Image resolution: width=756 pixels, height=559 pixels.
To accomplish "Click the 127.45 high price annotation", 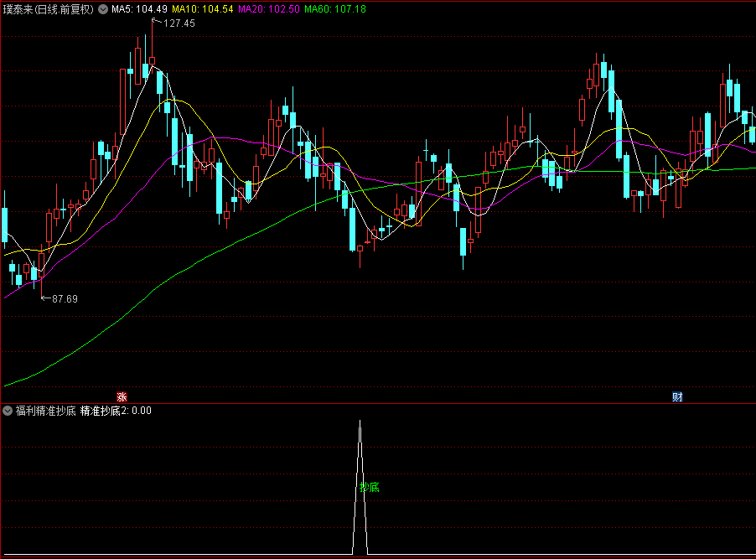I will 179,23.
